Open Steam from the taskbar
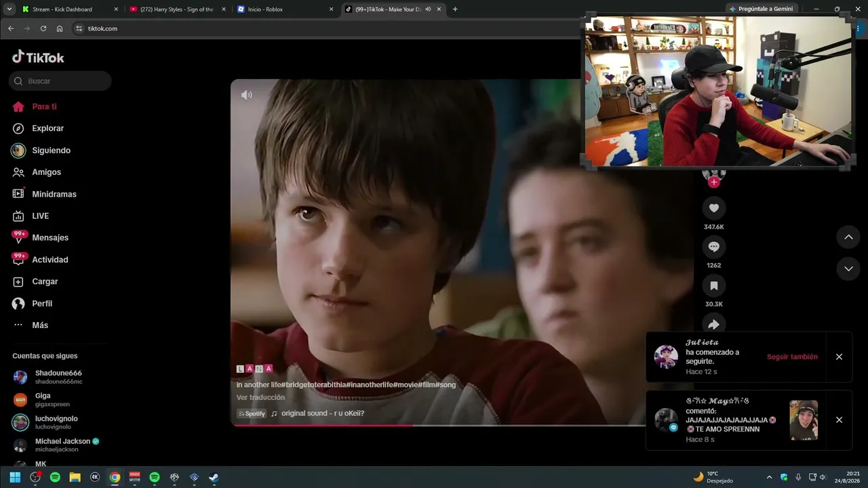This screenshot has width=868, height=488. [x=214, y=477]
